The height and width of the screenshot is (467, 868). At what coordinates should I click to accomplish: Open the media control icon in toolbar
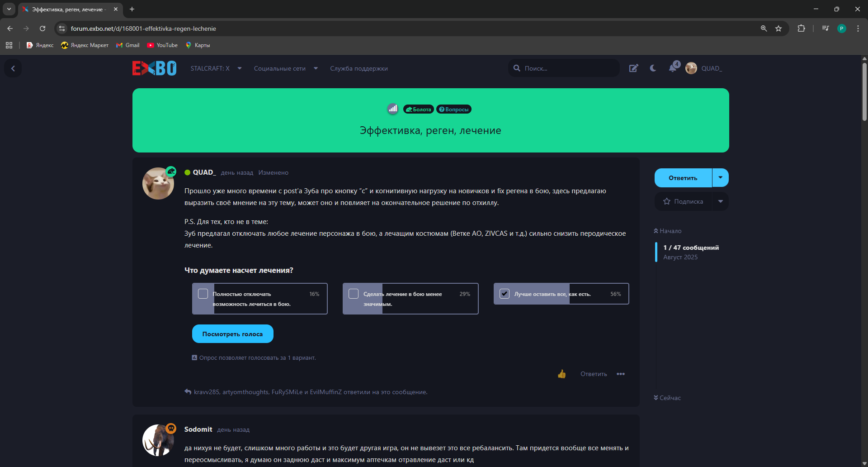[826, 29]
